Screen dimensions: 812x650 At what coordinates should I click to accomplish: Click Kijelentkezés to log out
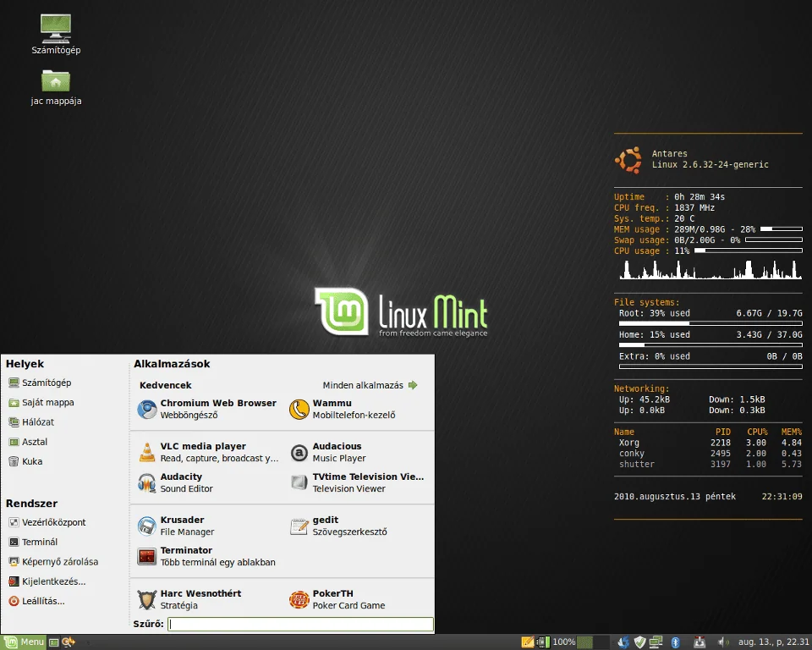(x=51, y=581)
